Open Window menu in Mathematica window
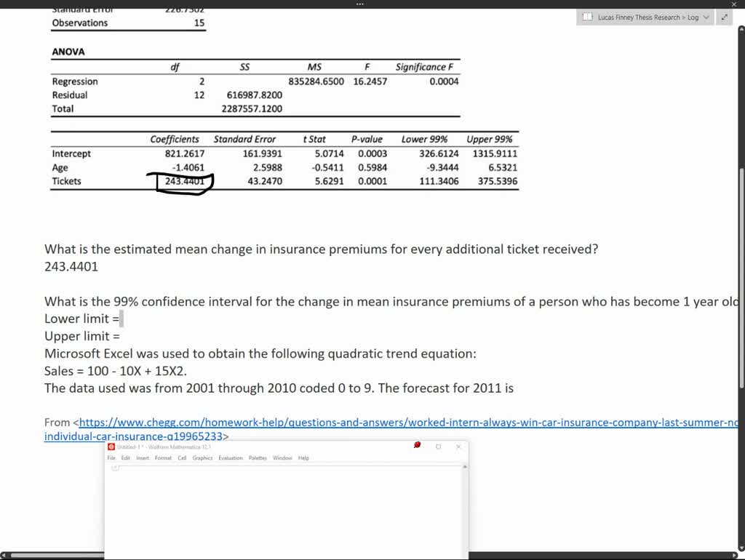Screen dimensions: 745x560 coord(282,458)
